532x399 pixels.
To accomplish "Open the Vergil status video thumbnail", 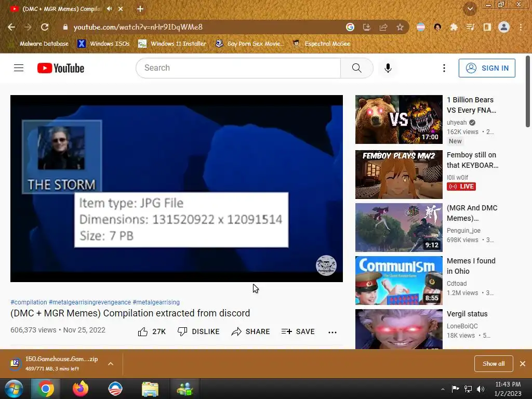I will pos(399,329).
